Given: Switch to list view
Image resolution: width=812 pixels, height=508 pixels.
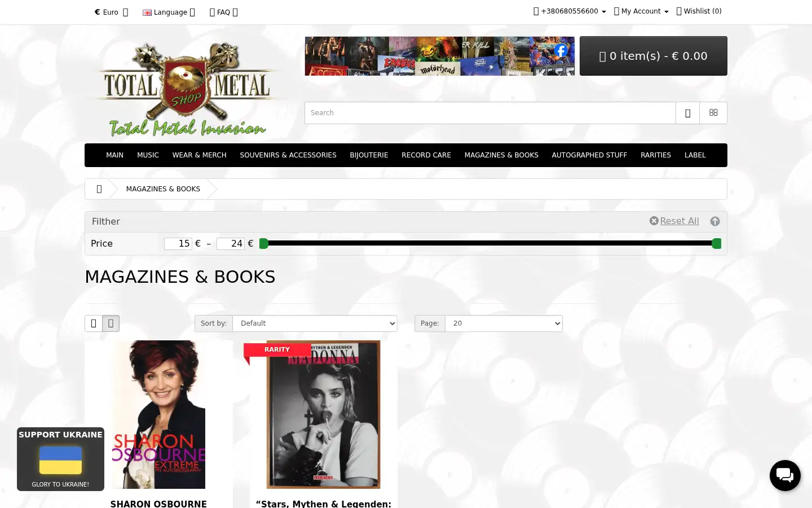Looking at the screenshot, I should [94, 323].
